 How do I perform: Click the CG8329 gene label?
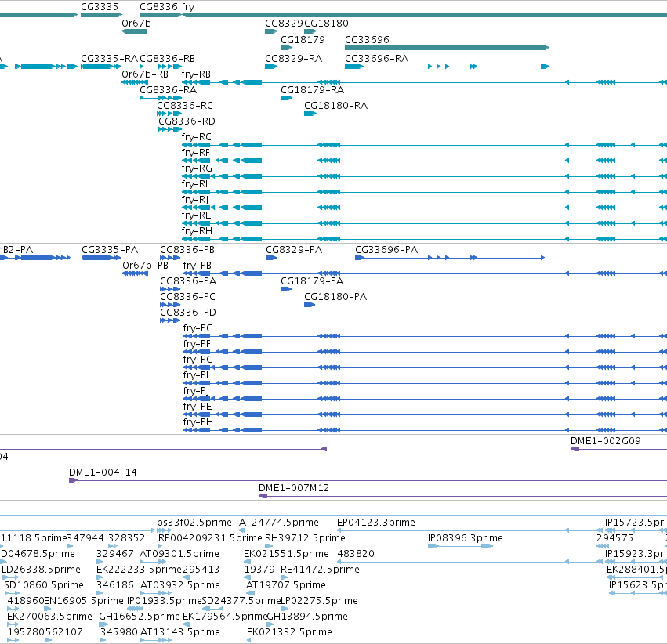pos(285,23)
